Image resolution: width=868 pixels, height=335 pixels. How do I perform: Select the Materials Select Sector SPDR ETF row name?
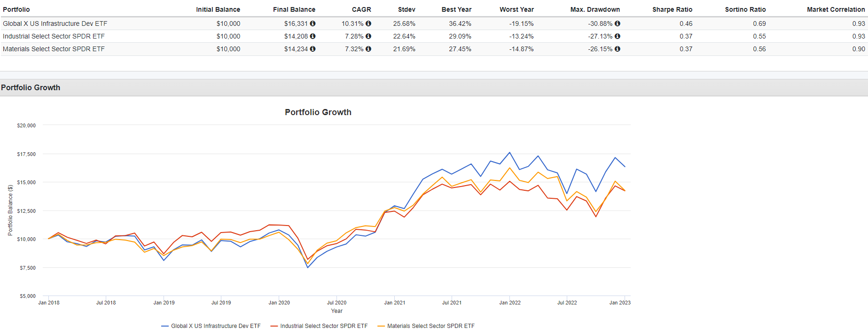click(x=54, y=49)
